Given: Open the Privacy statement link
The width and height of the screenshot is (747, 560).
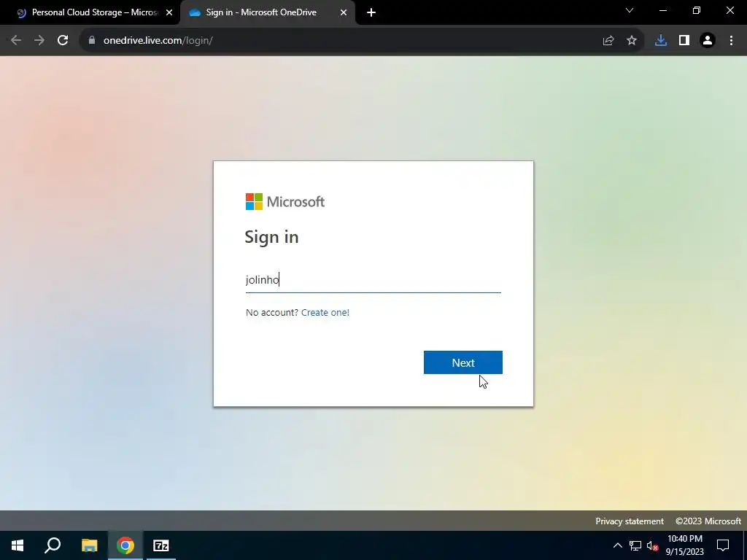Looking at the screenshot, I should coord(630,521).
